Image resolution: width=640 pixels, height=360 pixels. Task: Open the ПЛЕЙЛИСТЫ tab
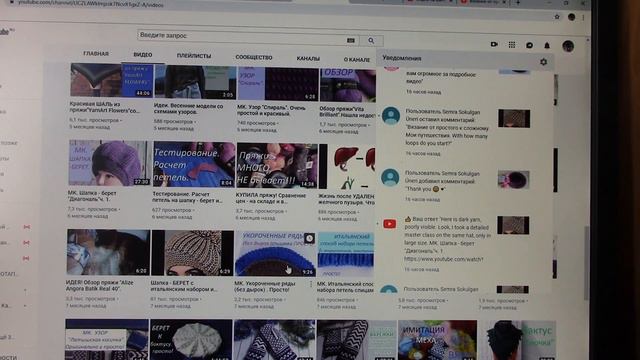(x=194, y=56)
